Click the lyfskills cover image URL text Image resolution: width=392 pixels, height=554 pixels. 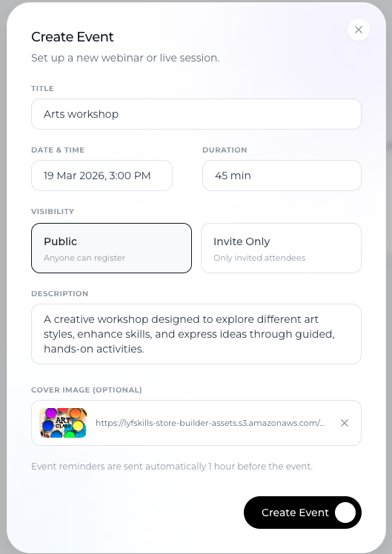pos(210,423)
